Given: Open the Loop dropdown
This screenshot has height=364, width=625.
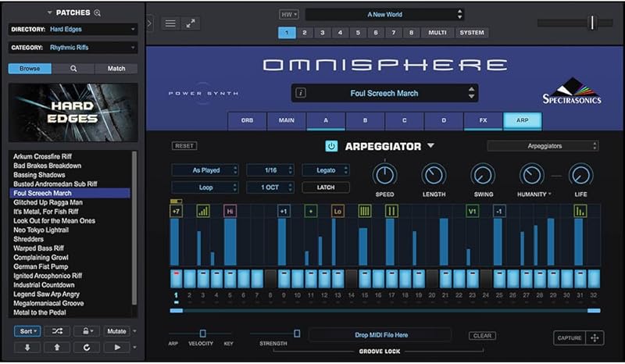Looking at the screenshot, I should pos(205,187).
